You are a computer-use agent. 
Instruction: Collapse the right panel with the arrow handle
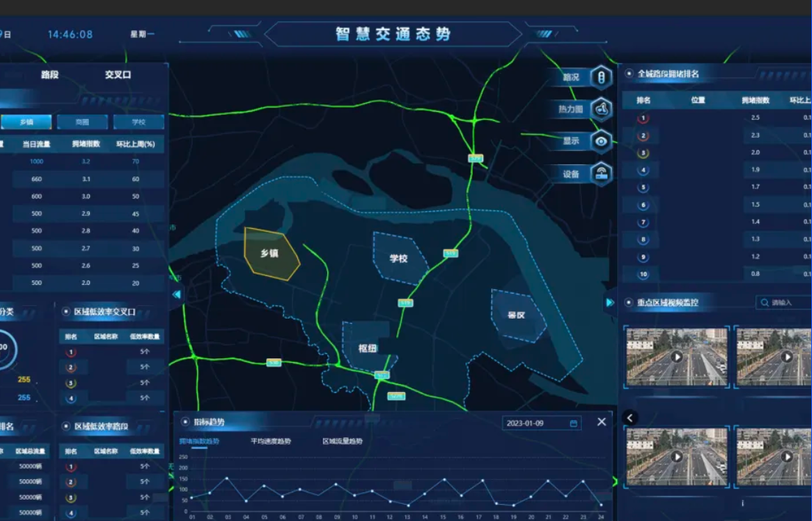click(x=610, y=302)
